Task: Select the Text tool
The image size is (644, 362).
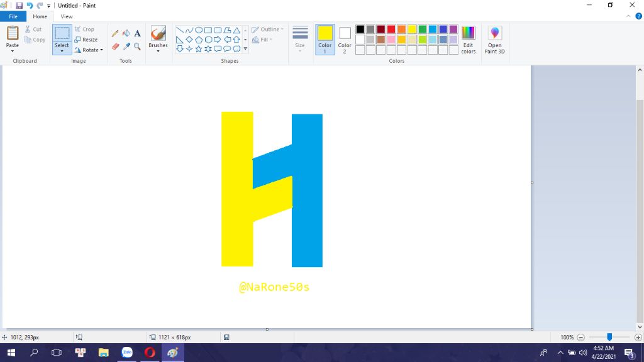Action: 137,34
